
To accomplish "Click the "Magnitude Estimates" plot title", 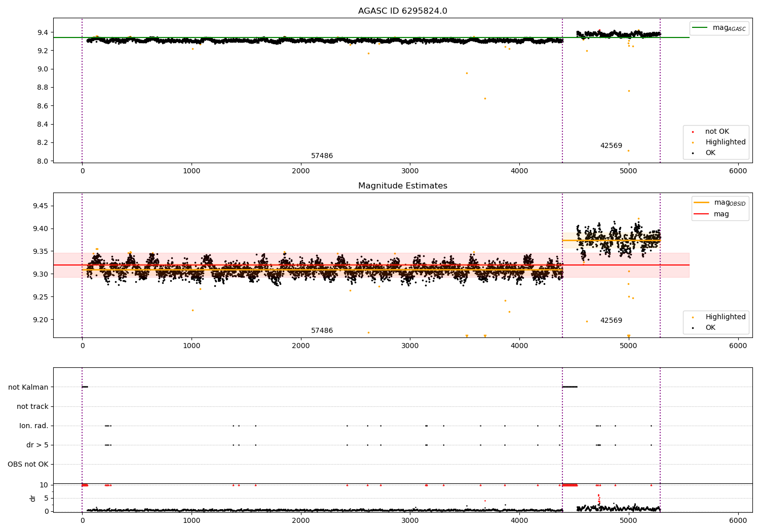I will [402, 186].
